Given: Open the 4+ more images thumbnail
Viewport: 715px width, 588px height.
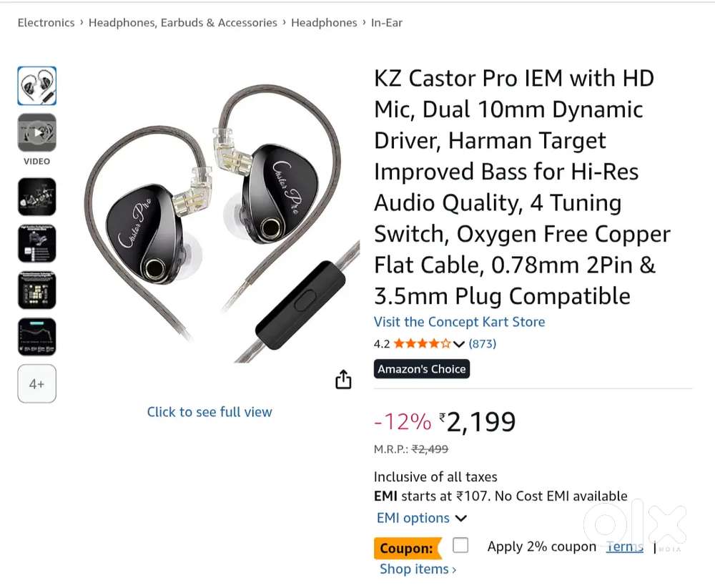Looking at the screenshot, I should click(x=37, y=384).
